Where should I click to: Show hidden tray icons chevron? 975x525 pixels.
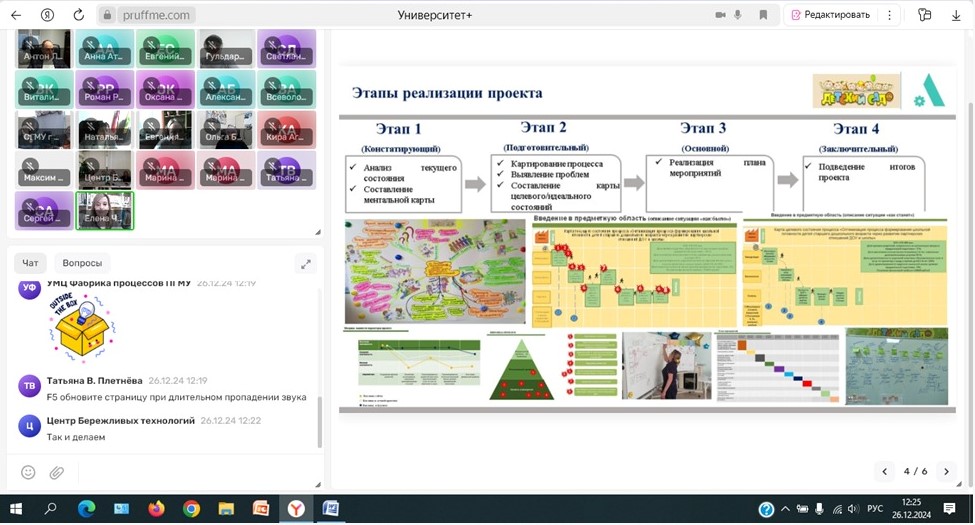click(x=786, y=509)
